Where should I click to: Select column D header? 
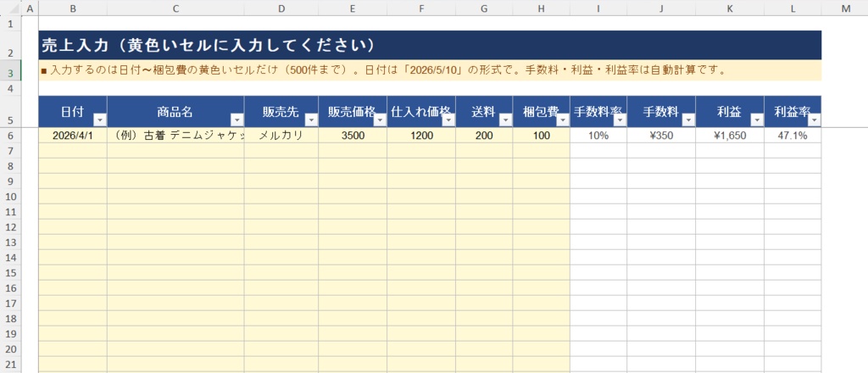pyautogui.click(x=281, y=8)
